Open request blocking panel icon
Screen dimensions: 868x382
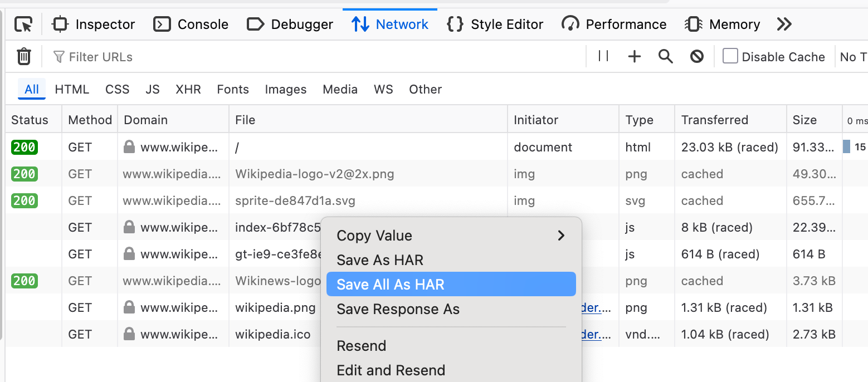696,57
